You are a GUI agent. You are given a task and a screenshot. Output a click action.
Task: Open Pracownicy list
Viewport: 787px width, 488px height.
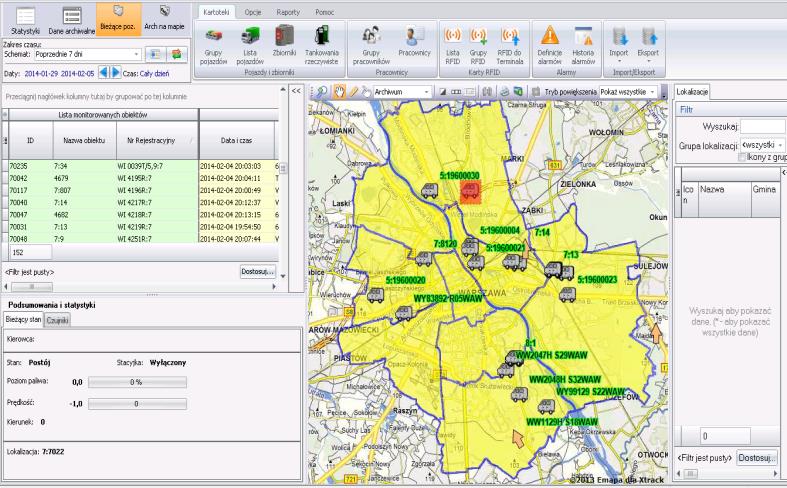(414, 41)
